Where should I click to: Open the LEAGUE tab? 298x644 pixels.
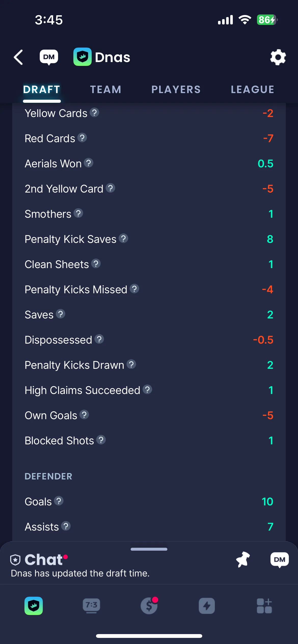(253, 90)
